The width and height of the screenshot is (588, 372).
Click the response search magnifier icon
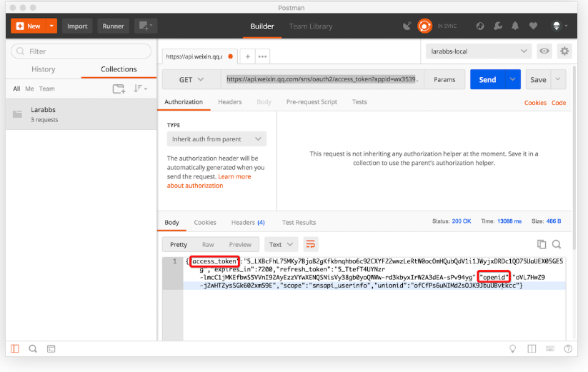pos(557,244)
